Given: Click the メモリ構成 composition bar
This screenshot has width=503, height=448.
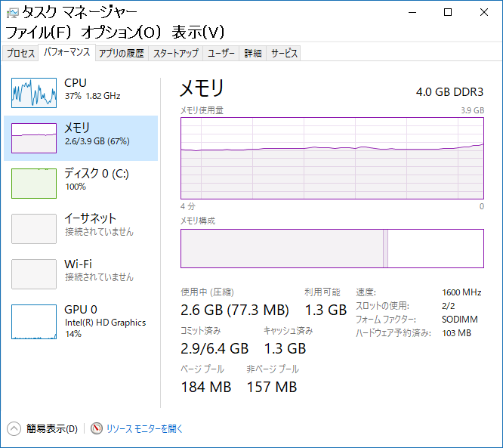Looking at the screenshot, I should (x=332, y=249).
